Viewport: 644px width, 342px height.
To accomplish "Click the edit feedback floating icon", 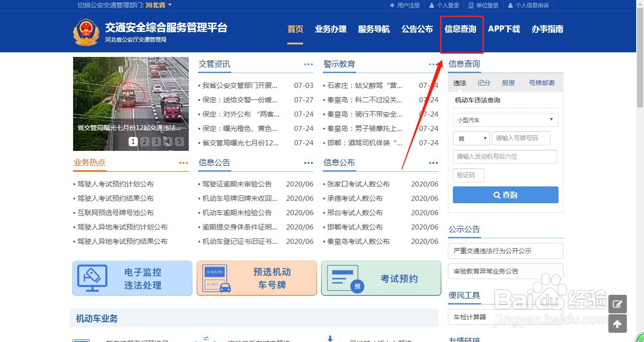I will click(x=618, y=304).
